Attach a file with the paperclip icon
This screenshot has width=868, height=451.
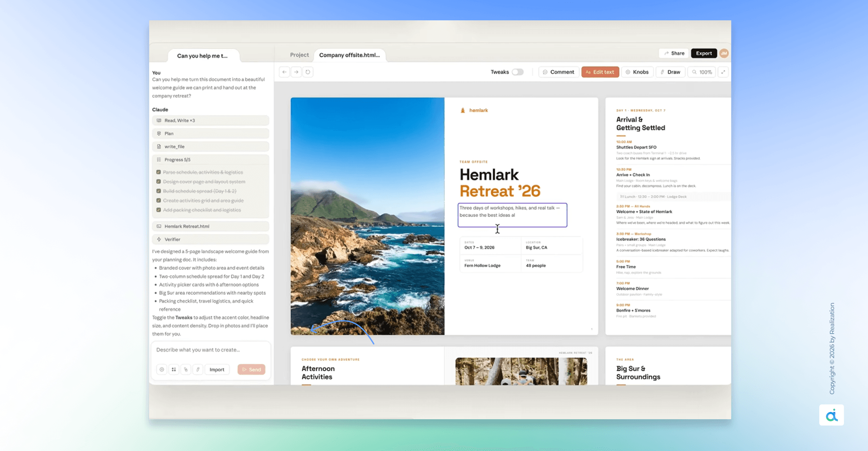[x=186, y=370]
